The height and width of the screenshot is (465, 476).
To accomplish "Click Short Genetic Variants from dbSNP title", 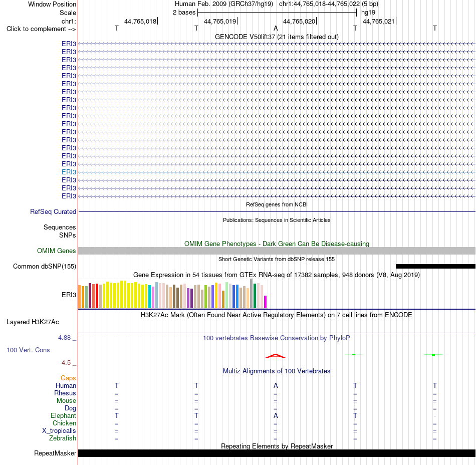I will 277,259.
